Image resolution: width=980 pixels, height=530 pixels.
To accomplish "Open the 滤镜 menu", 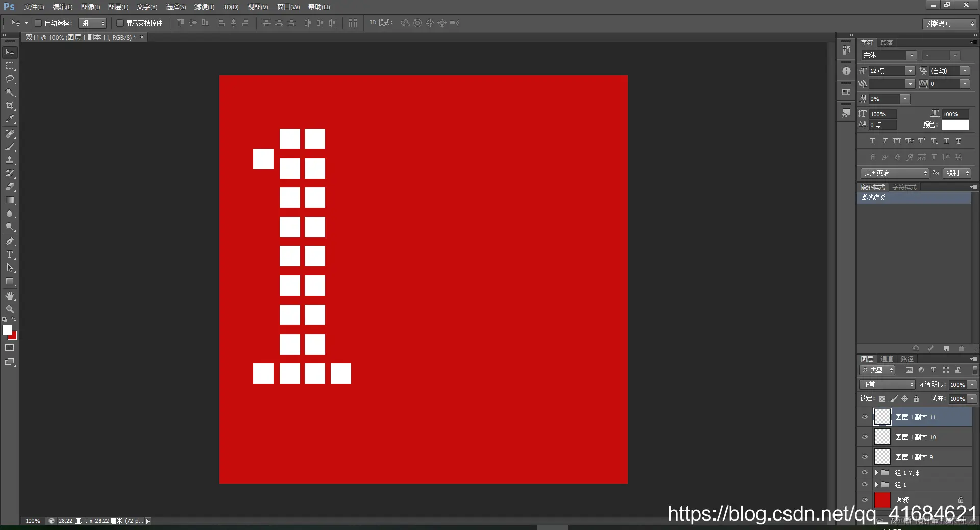I will [x=204, y=7].
